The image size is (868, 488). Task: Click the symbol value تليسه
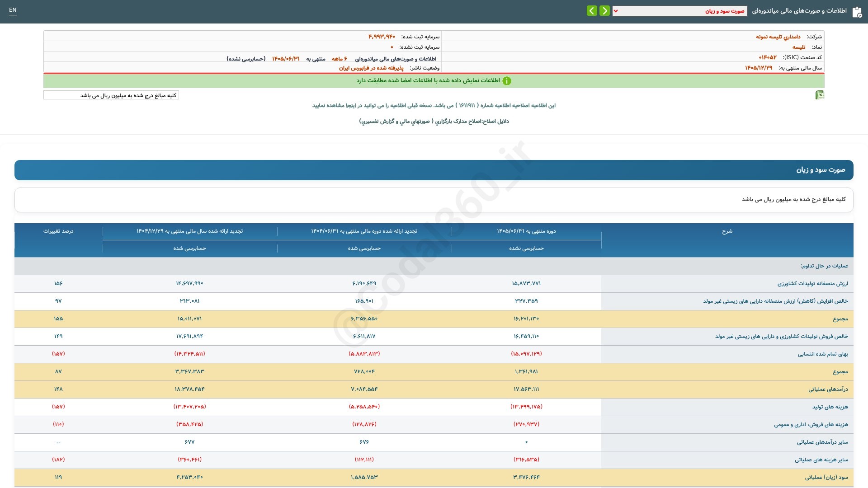tap(799, 47)
